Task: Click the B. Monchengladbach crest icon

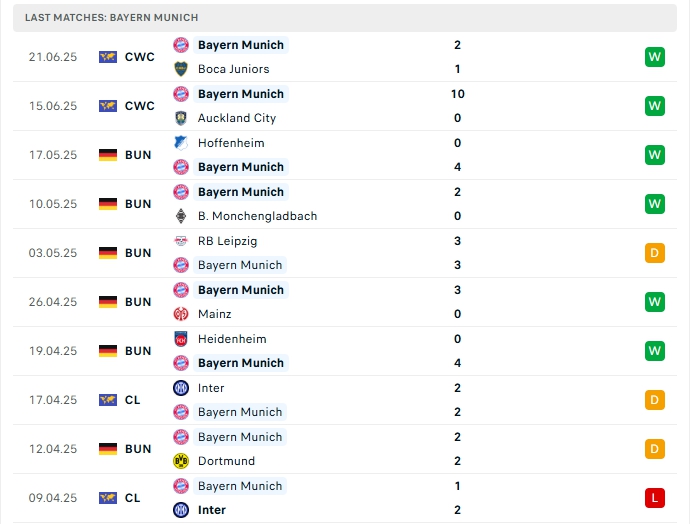Action: pos(181,216)
